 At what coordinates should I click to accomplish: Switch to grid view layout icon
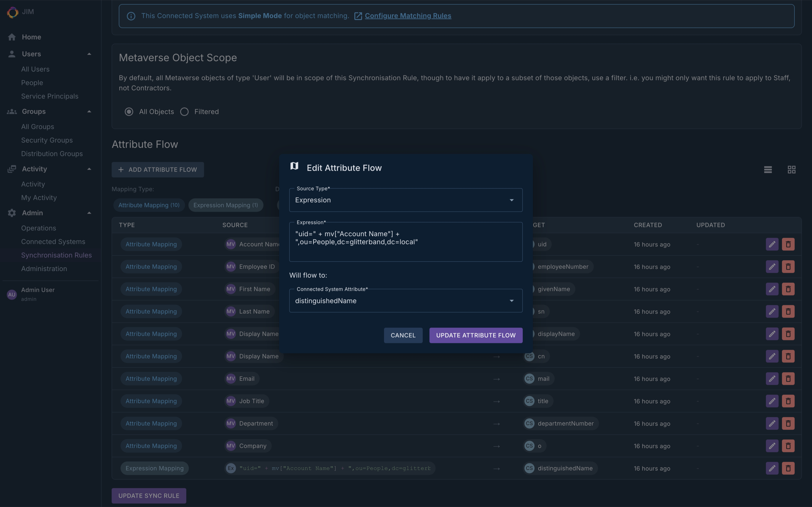pos(791,170)
